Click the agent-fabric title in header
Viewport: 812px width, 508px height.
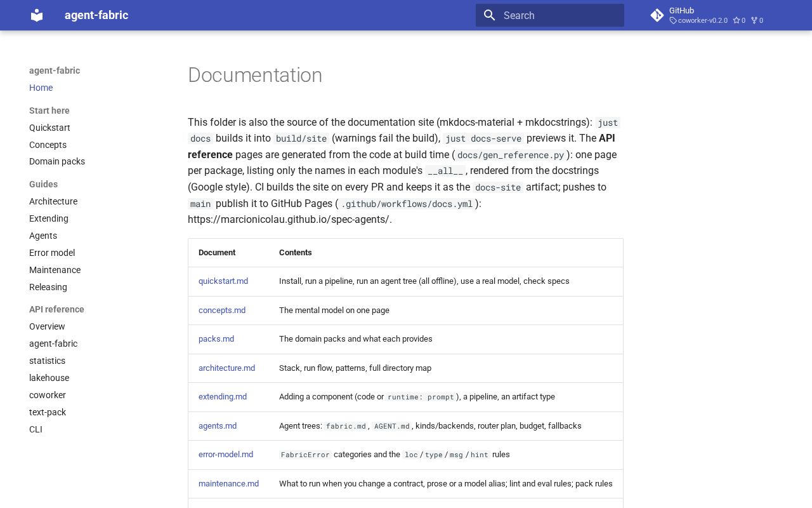[x=96, y=15]
